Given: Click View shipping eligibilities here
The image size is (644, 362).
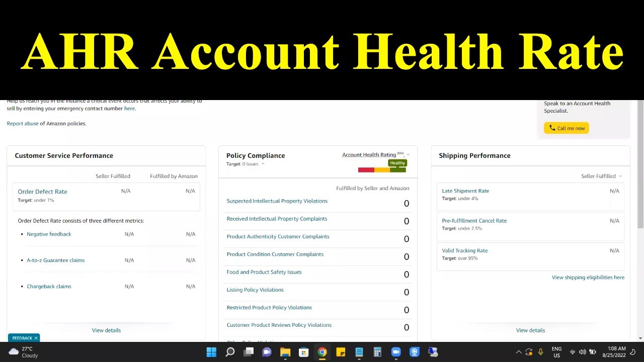Looking at the screenshot, I should pyautogui.click(x=588, y=278).
